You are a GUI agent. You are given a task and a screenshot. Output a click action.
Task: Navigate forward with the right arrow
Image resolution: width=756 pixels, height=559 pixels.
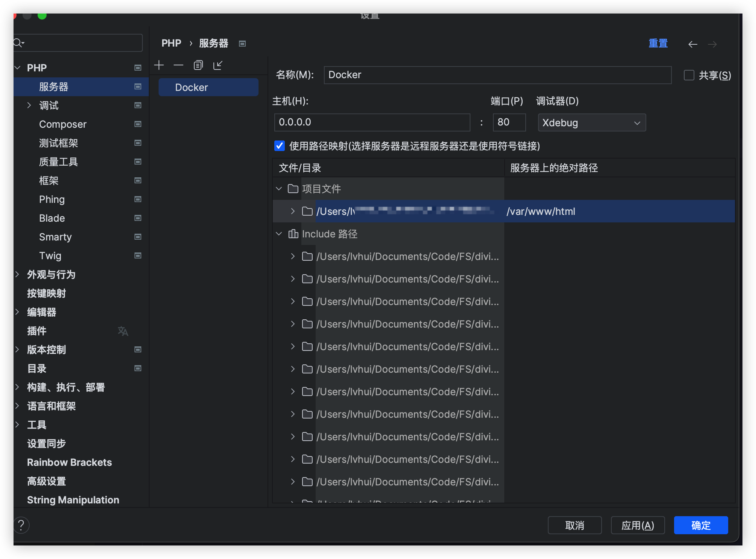(x=712, y=44)
